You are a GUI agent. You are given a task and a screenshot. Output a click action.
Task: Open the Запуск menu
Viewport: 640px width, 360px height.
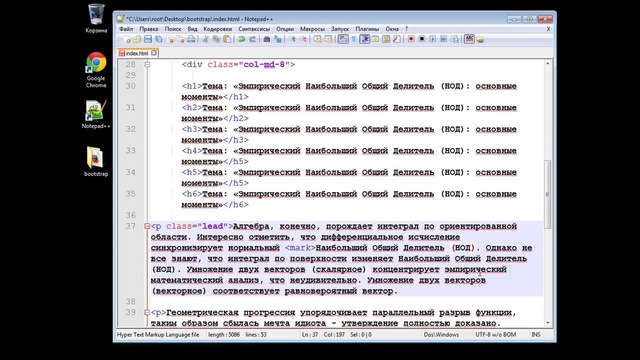340,29
